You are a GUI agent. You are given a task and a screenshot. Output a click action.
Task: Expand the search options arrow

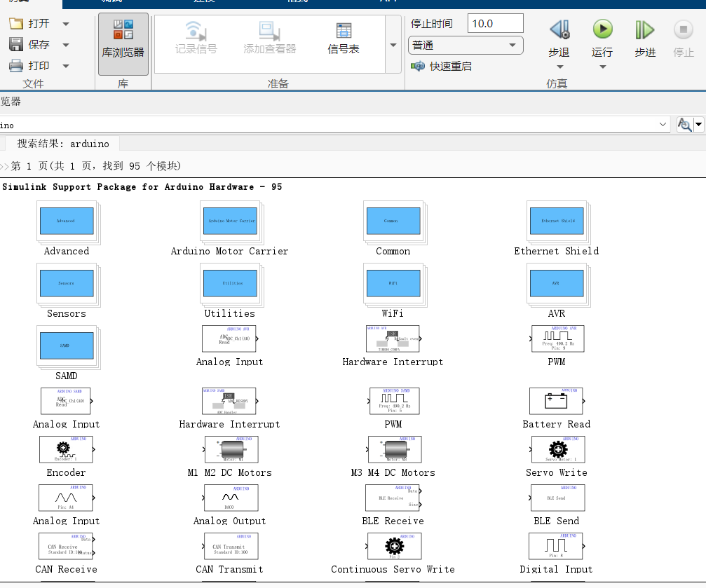pos(698,124)
